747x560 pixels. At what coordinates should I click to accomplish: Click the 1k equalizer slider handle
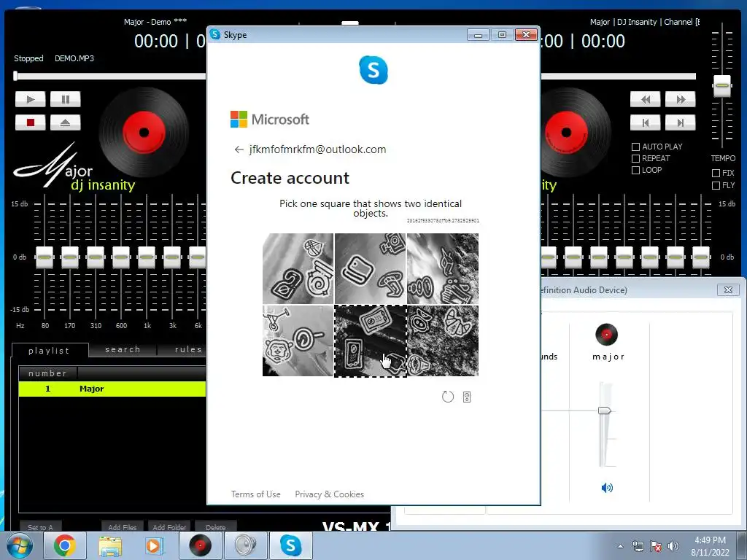pos(147,257)
